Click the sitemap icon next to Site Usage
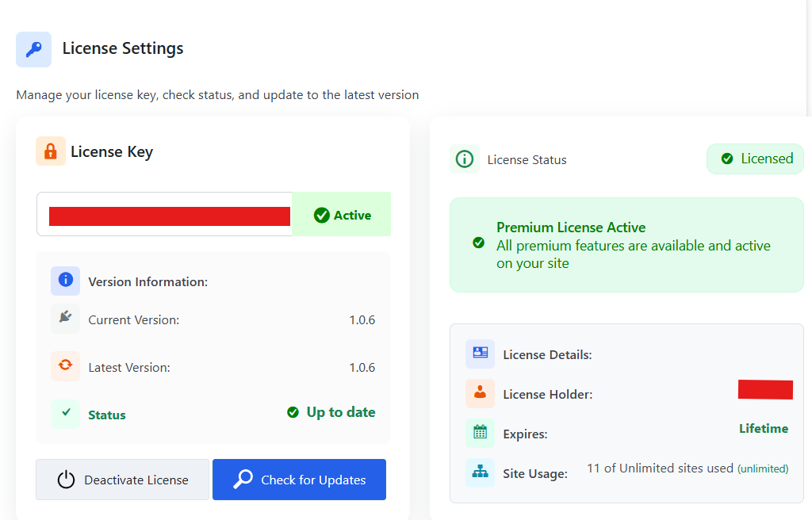The height and width of the screenshot is (520, 812). (x=480, y=472)
